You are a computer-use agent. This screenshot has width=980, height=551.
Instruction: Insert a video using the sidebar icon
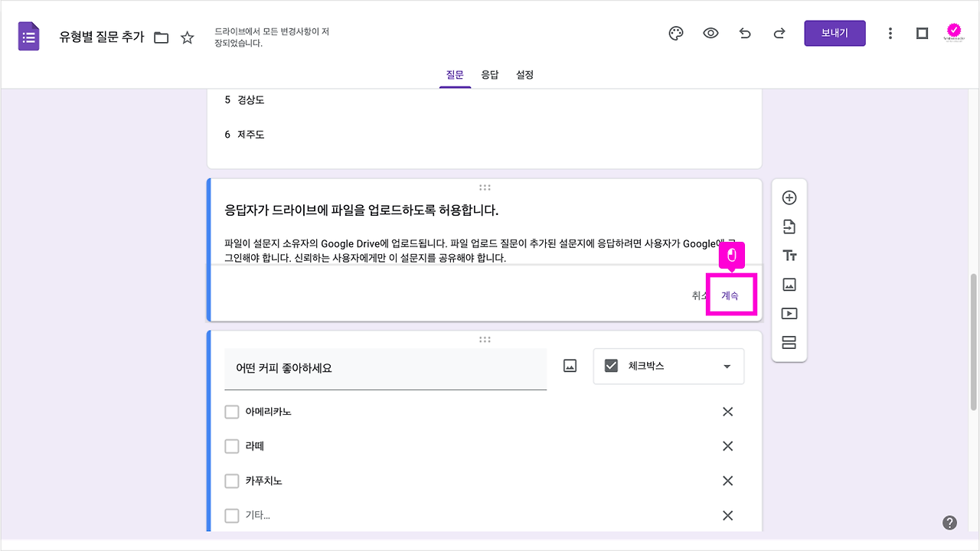(x=789, y=313)
